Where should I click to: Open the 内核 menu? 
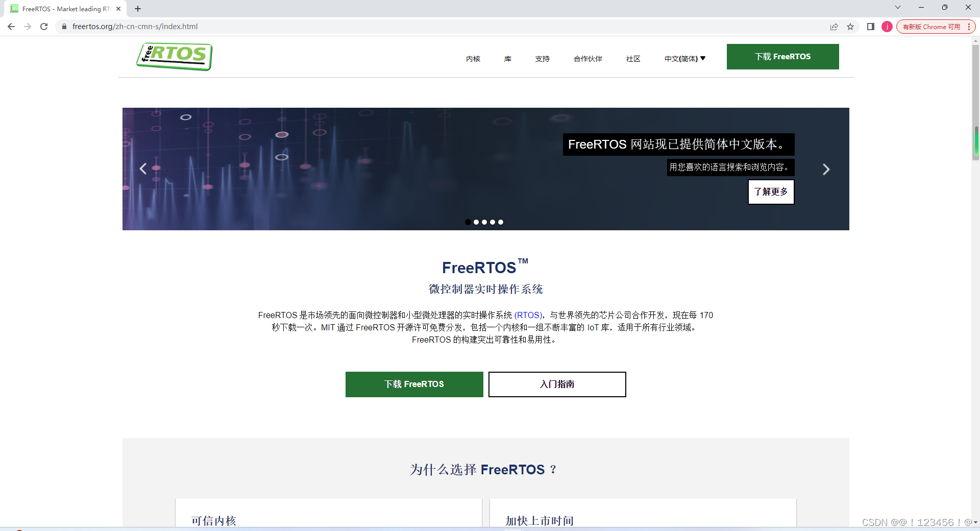473,59
